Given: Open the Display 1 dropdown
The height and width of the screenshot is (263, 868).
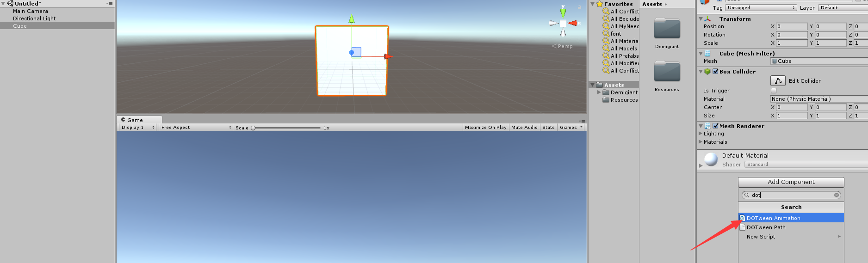Looking at the screenshot, I should (x=138, y=128).
